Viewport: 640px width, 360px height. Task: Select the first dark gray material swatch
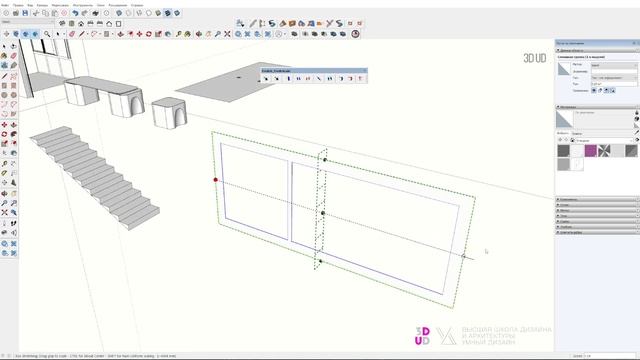[x=564, y=151]
